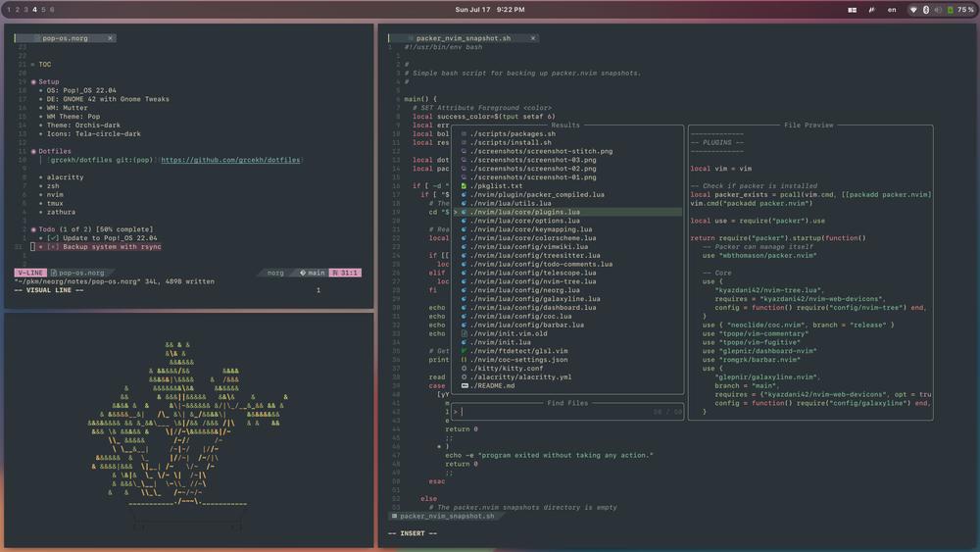Click the Lua icon of utils.lua
980x552 pixels.
pyautogui.click(x=464, y=203)
